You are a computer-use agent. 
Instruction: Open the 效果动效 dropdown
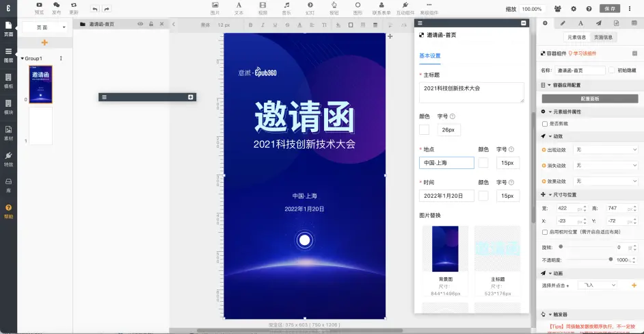[606, 181]
